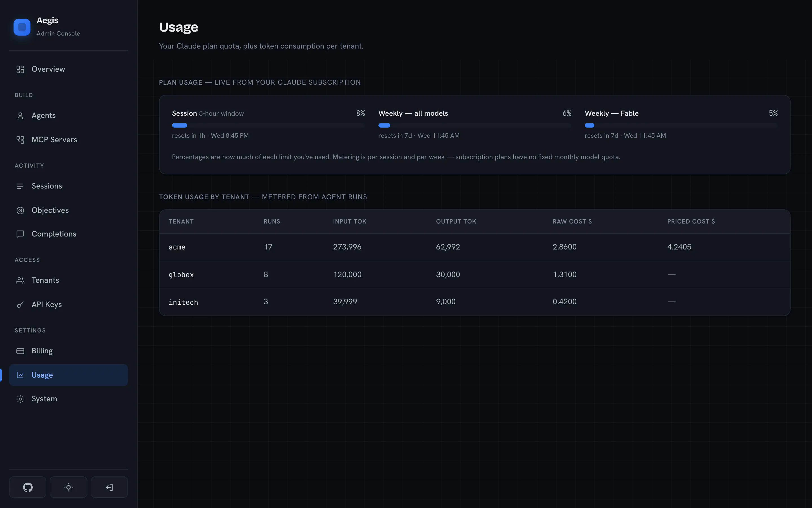The width and height of the screenshot is (812, 508).
Task: Select the Usage sidebar item
Action: 69,375
